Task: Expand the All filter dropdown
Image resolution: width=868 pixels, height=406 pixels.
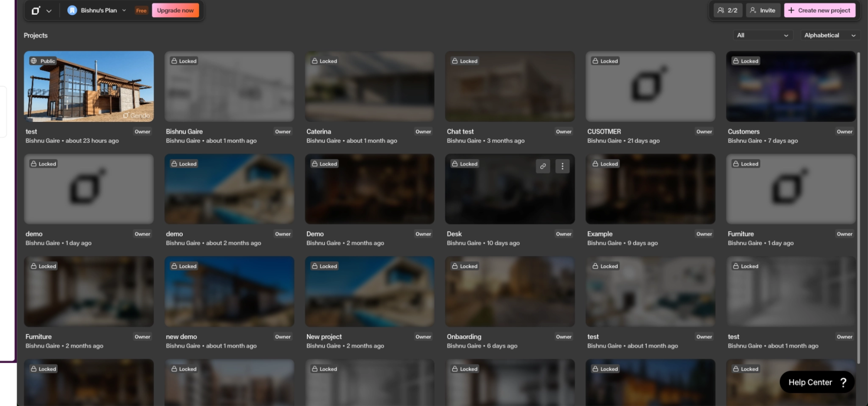Action: coord(763,35)
